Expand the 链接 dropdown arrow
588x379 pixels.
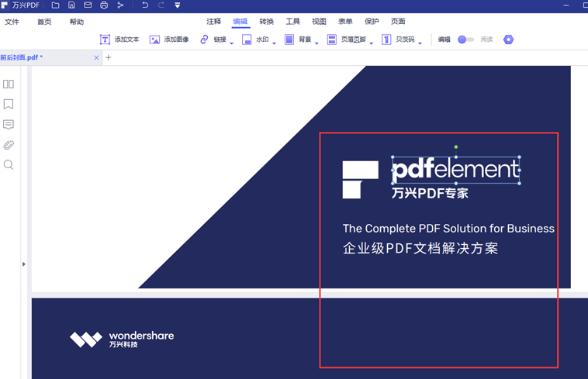coord(232,43)
